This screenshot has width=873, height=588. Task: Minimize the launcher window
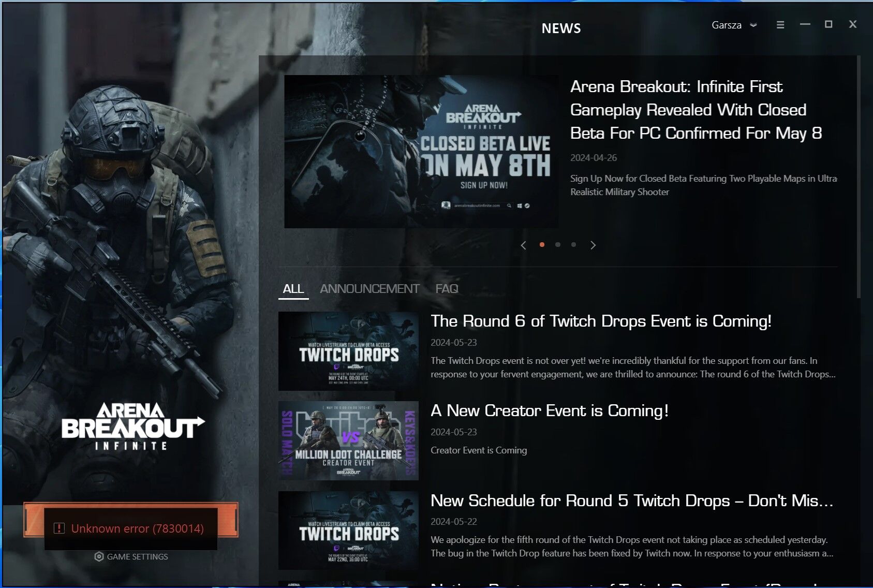pyautogui.click(x=805, y=24)
